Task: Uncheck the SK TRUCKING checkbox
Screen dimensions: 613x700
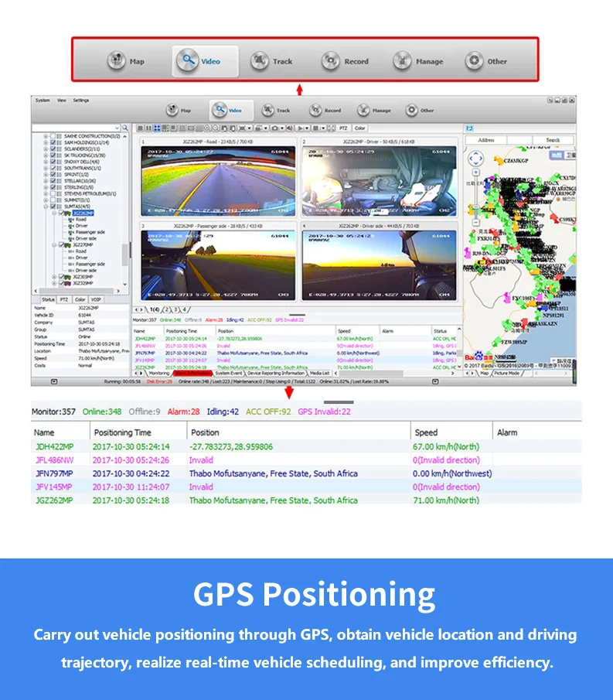Action: (x=53, y=155)
